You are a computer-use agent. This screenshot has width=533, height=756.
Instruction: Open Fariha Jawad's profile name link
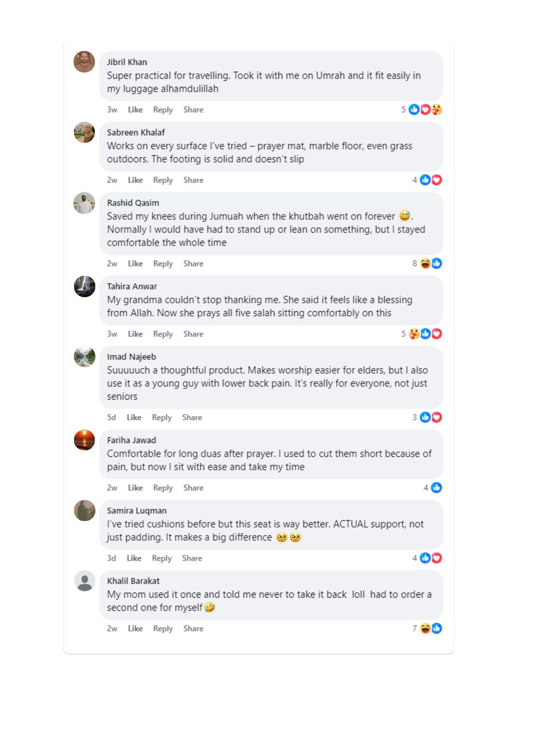pos(132,440)
